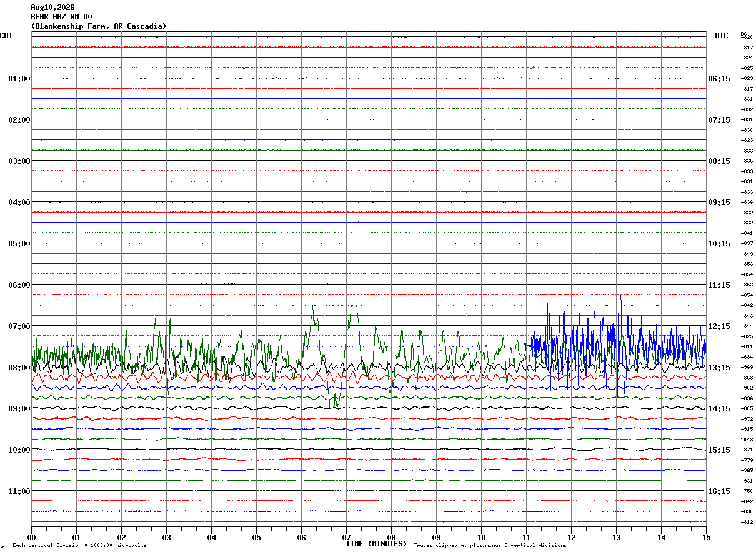
Task: Click the 12 minute axis tick label
Action: (x=571, y=537)
